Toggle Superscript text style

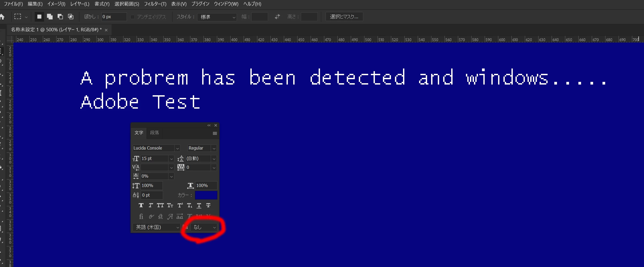click(x=180, y=205)
